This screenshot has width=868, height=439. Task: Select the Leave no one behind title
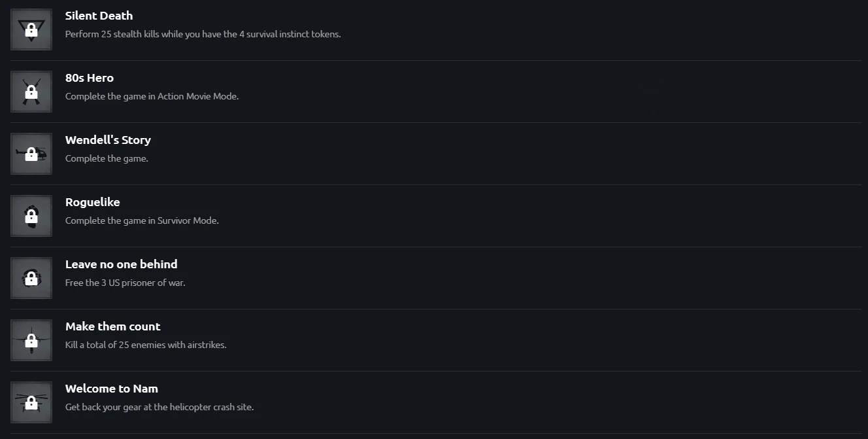pos(121,264)
